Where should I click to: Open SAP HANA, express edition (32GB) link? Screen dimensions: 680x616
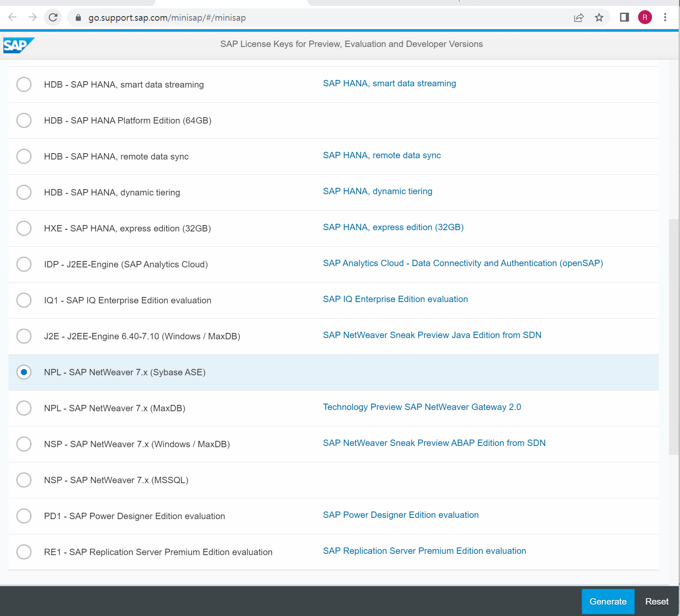[x=393, y=227]
